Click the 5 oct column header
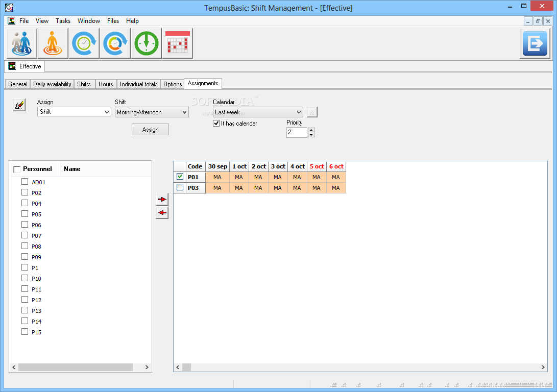The height and width of the screenshot is (392, 557). tap(317, 166)
